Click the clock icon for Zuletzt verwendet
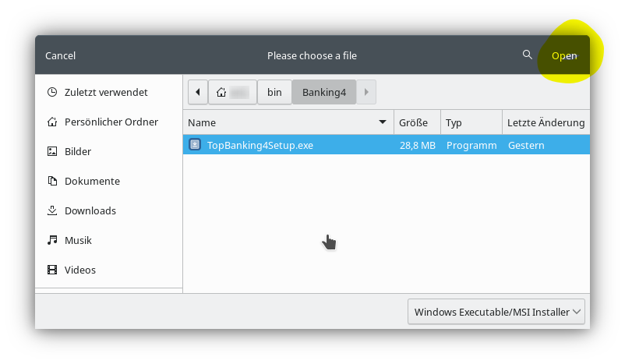 tap(52, 93)
